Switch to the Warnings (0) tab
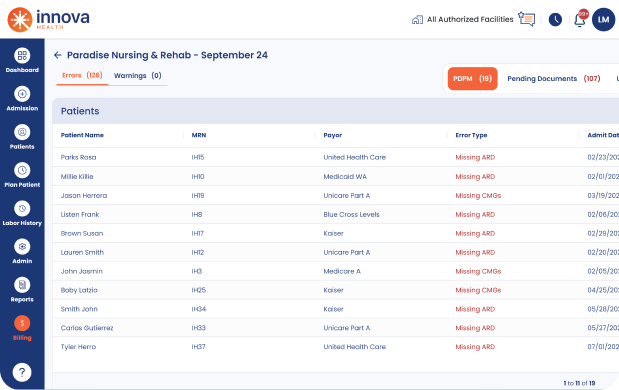Image resolution: width=619 pixels, height=390 pixels. [x=137, y=75]
